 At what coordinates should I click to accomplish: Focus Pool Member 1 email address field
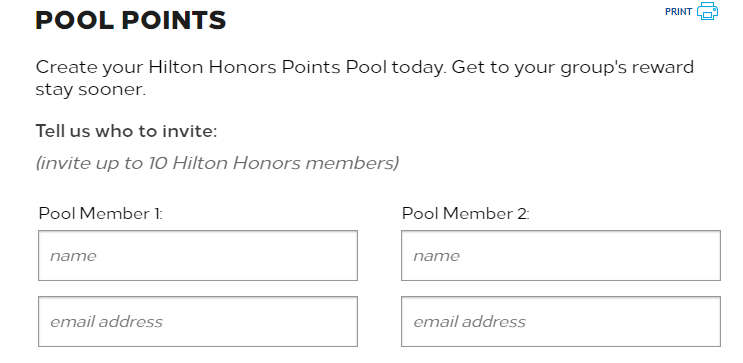click(x=198, y=321)
